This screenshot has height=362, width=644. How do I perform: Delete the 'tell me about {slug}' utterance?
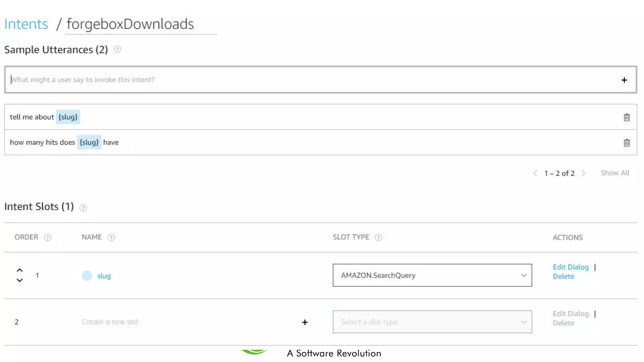(x=626, y=117)
